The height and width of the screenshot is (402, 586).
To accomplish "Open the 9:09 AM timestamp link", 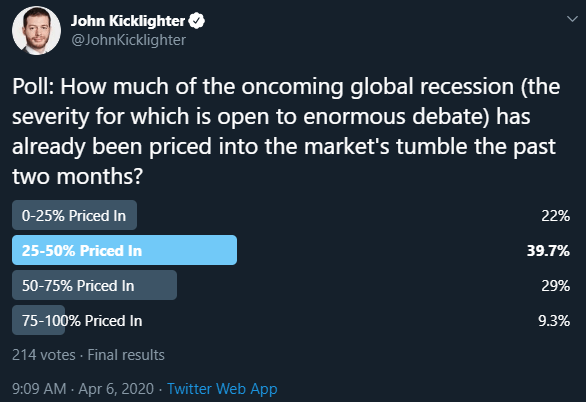I will (x=39, y=389).
